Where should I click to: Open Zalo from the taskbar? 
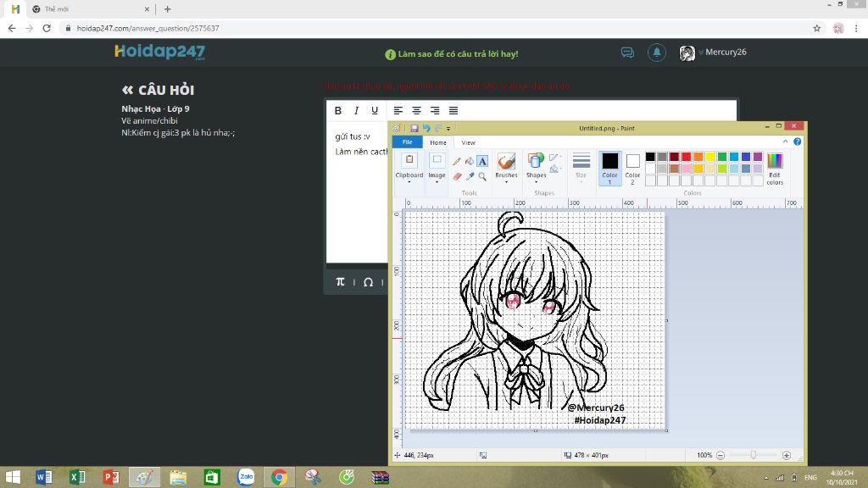246,477
